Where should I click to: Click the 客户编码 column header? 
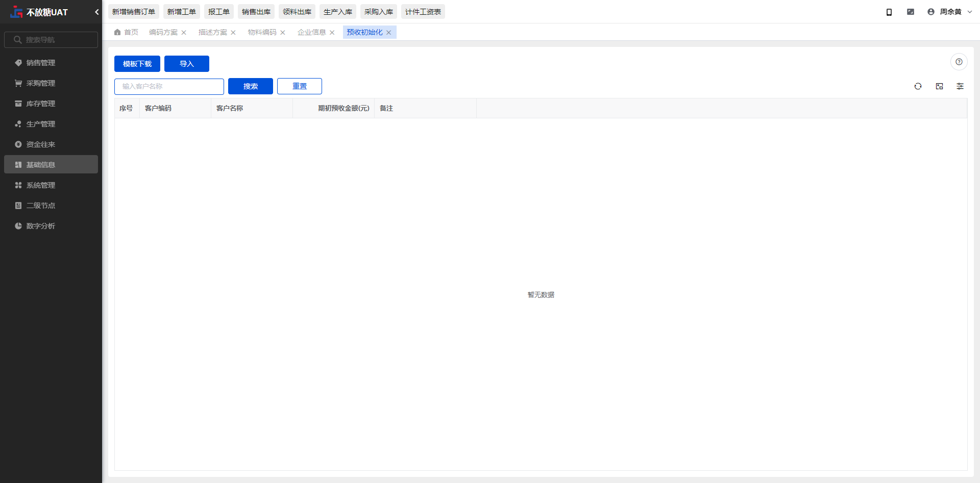click(175, 108)
